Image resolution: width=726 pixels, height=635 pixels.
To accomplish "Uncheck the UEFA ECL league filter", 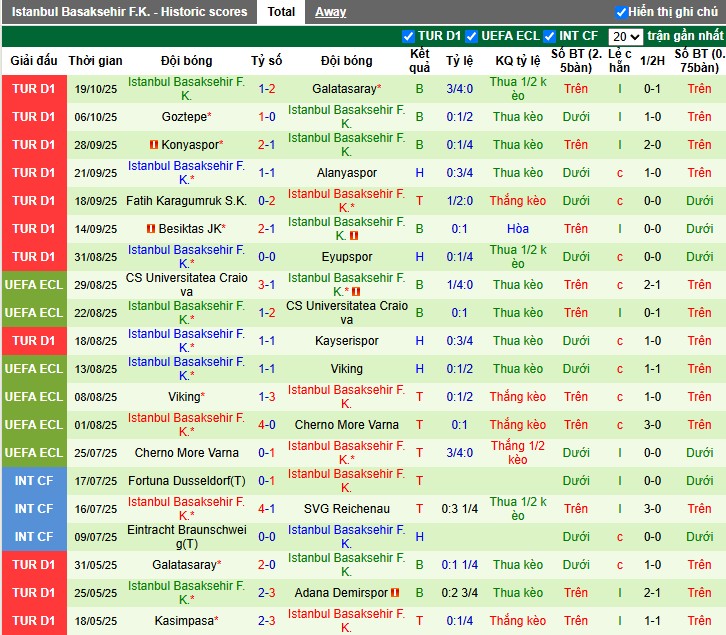I will [x=471, y=36].
